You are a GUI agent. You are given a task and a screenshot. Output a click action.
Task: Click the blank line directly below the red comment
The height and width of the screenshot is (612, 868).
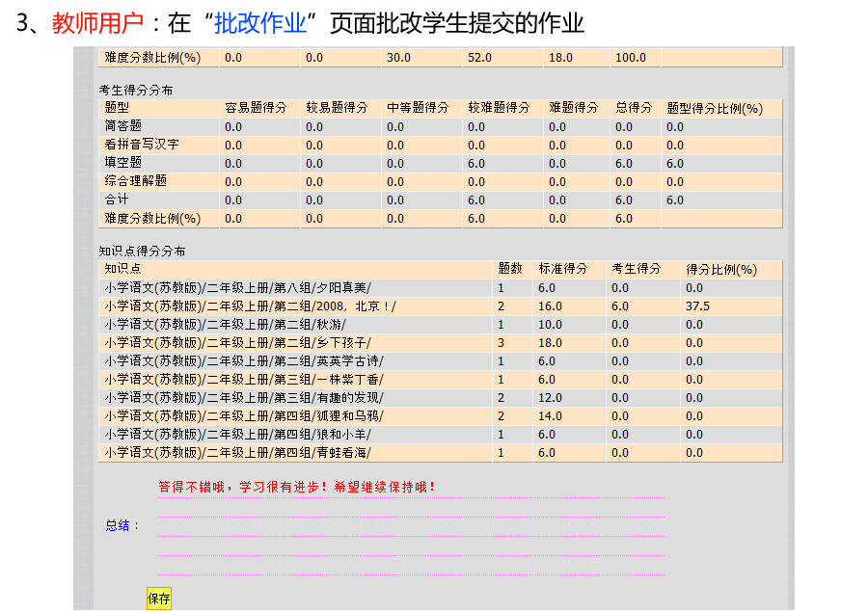pos(411,508)
